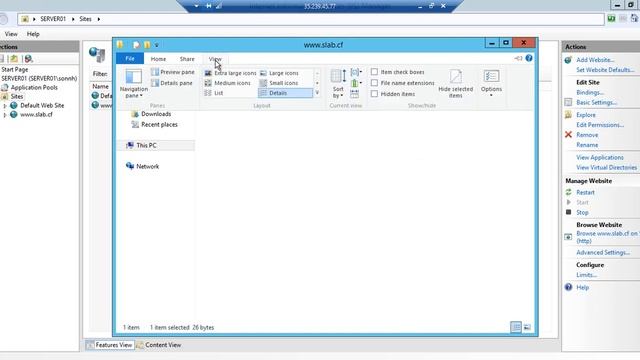Select Small icons layout
640x360 pixels.
(x=279, y=83)
